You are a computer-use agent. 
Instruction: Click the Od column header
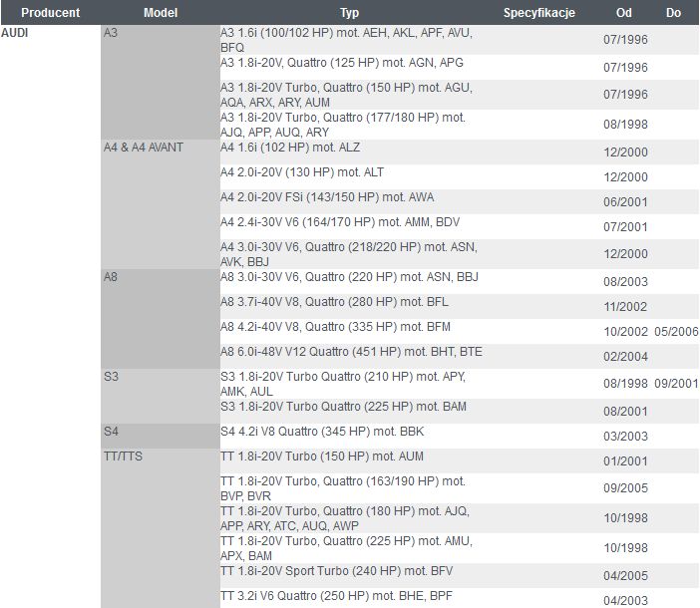[x=623, y=13]
